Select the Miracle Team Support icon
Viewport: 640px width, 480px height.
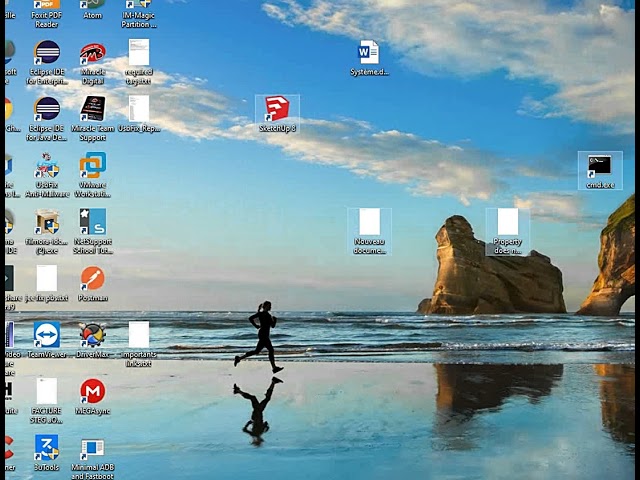pos(93,119)
